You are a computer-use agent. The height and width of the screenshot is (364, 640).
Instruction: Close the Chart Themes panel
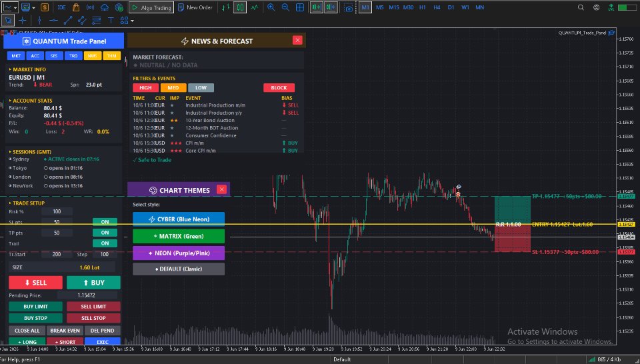tap(221, 189)
